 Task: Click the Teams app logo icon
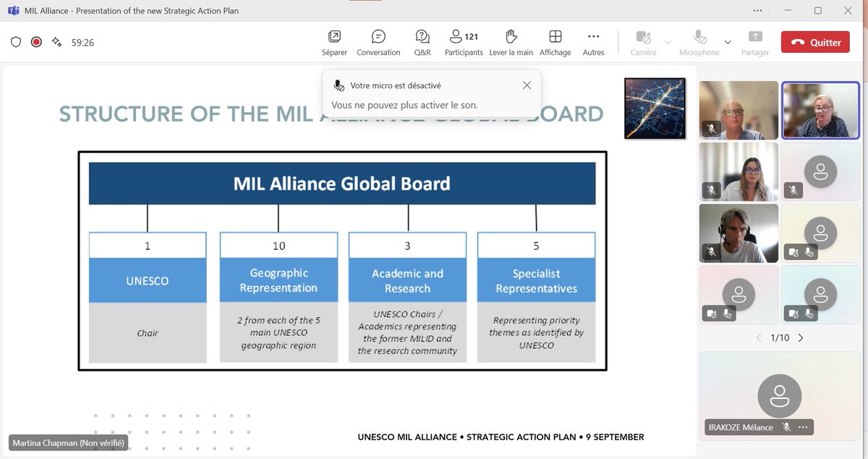pyautogui.click(x=13, y=10)
